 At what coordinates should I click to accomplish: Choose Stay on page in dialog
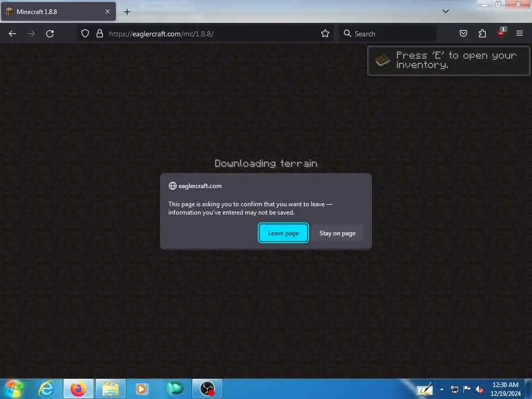(337, 233)
